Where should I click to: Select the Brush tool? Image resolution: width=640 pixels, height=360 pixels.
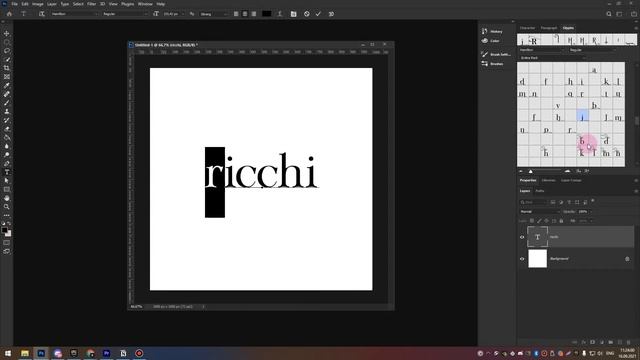(x=7, y=102)
